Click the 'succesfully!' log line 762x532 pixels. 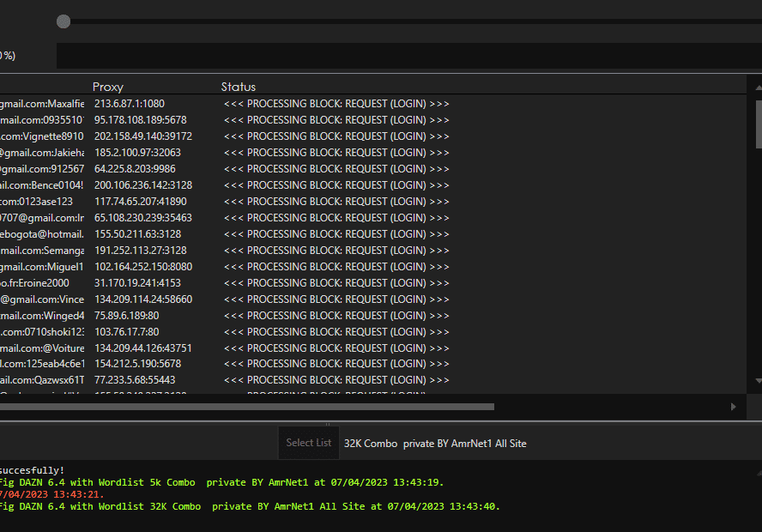32,470
